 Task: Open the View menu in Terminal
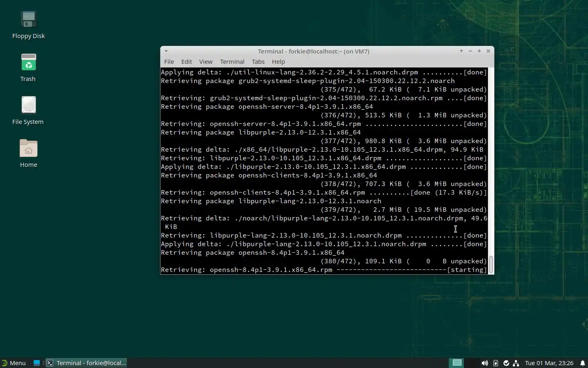[x=206, y=62]
